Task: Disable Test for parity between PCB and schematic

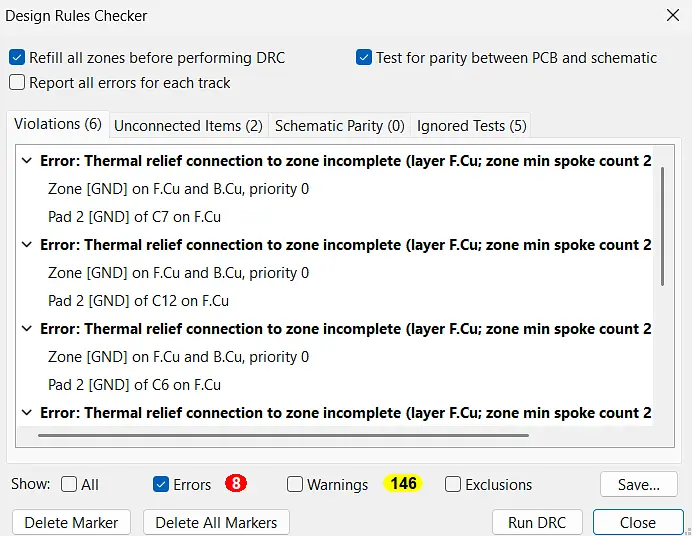Action: pyautogui.click(x=364, y=58)
